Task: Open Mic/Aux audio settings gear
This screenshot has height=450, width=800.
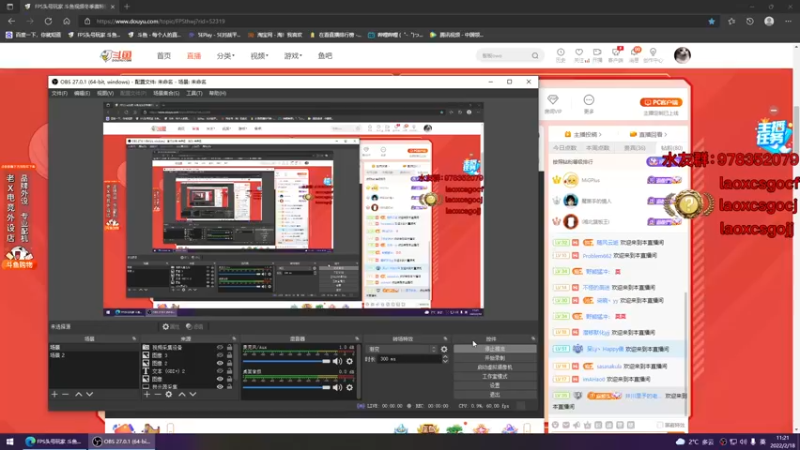Action: (349, 361)
